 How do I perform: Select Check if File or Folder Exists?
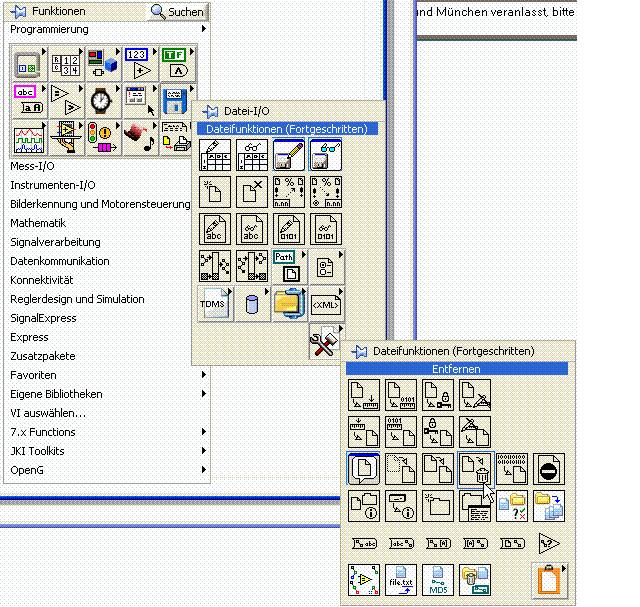click(x=512, y=506)
